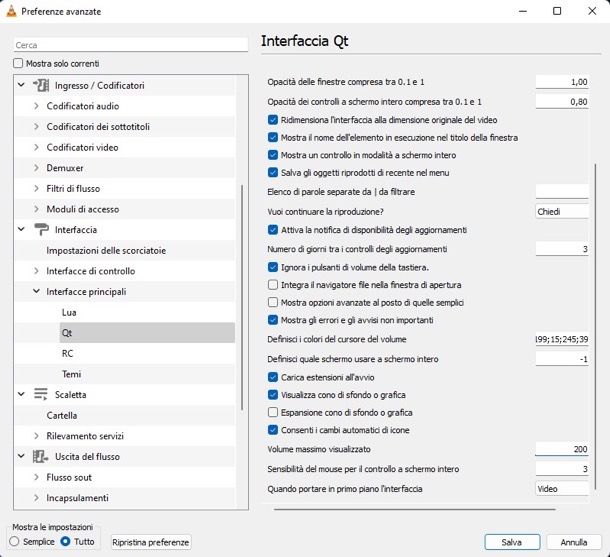Expand Codificatori dei sottotitoli chevron
This screenshot has height=557, width=610.
tap(36, 126)
